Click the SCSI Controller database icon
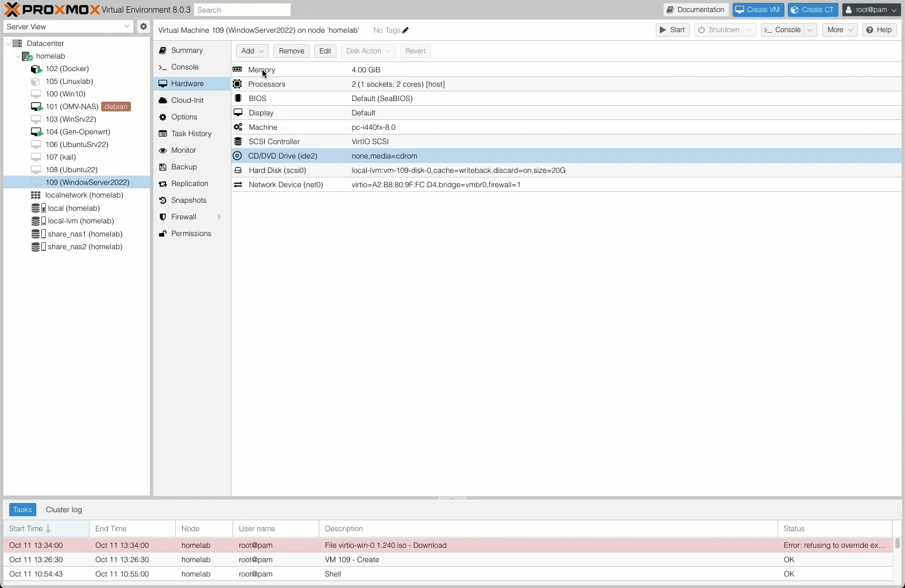905x588 pixels. click(x=238, y=141)
